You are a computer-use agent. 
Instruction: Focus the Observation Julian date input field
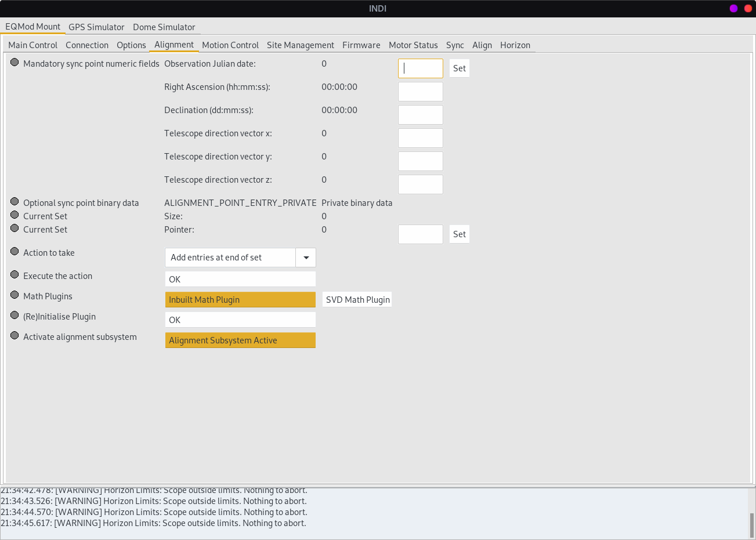coord(421,68)
